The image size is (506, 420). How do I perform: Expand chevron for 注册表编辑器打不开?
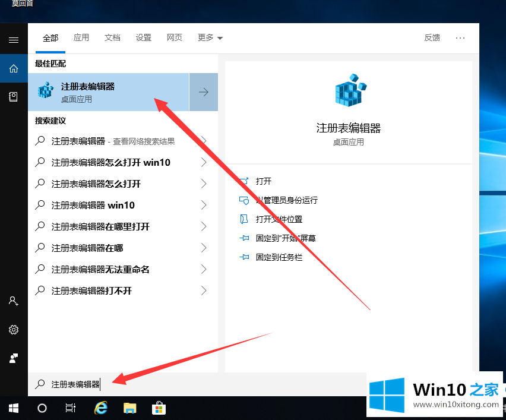pos(204,290)
